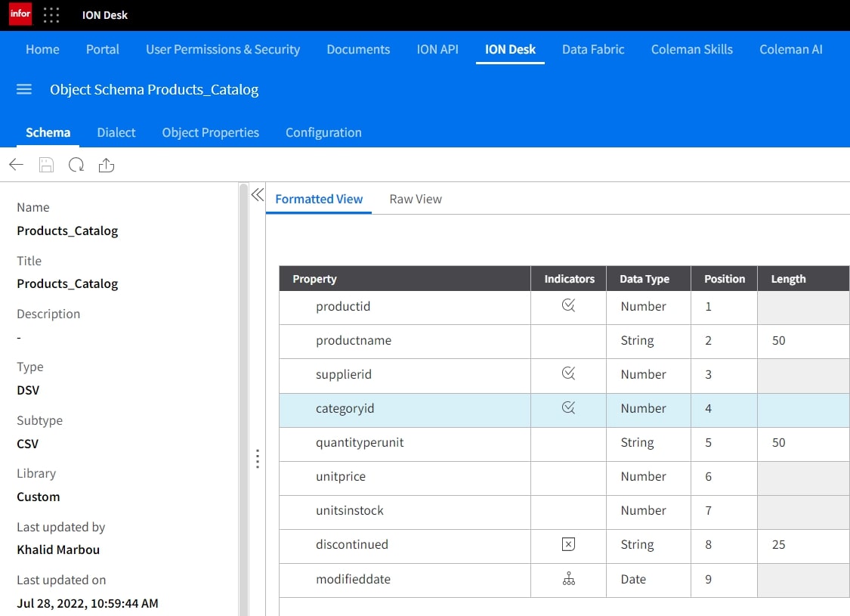Image resolution: width=850 pixels, height=616 pixels.
Task: Select the supplierid property
Action: pos(344,375)
